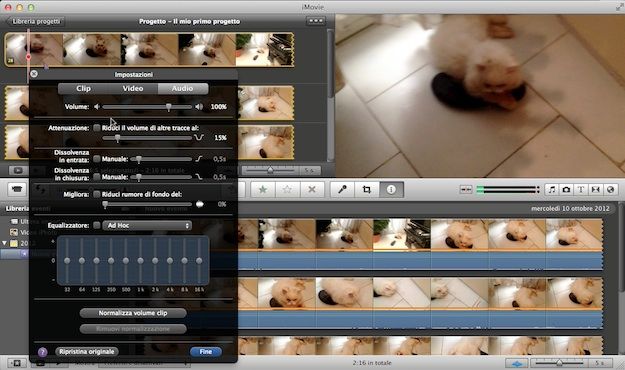Select the crop and rotate tool
This screenshot has height=370, width=625.
[367, 190]
